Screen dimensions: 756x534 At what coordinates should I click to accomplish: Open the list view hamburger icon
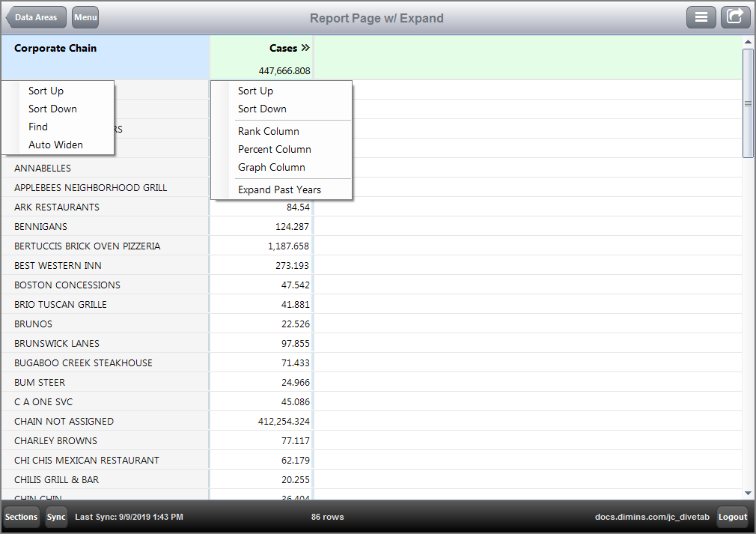point(701,16)
